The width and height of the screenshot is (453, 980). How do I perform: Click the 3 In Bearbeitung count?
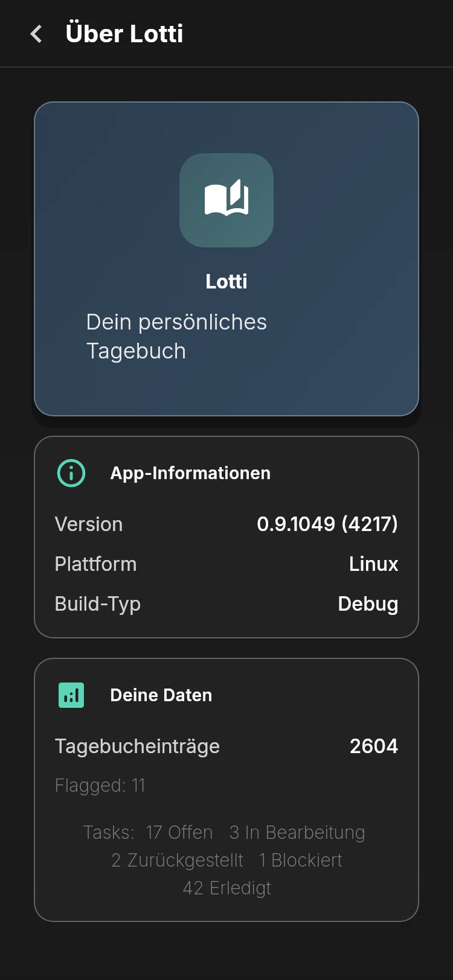click(297, 832)
